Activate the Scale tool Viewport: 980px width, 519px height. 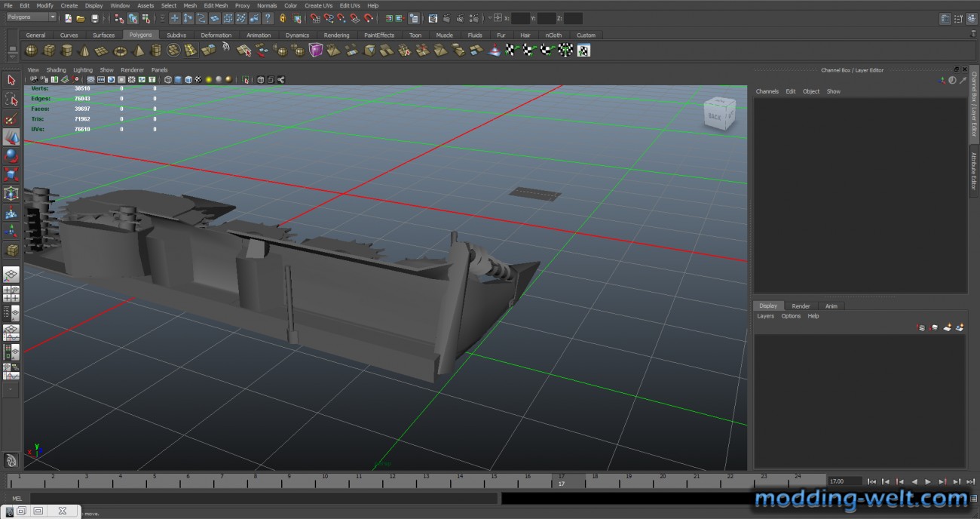pyautogui.click(x=11, y=174)
